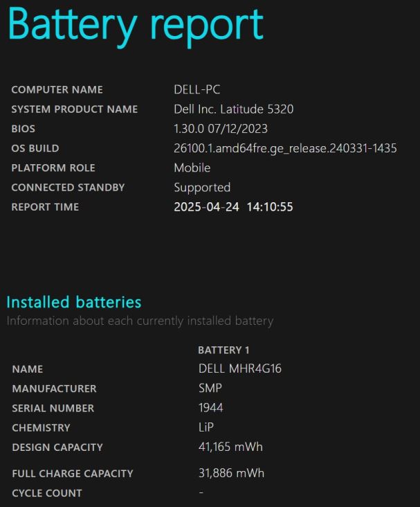This screenshot has height=507, width=420.
Task: Click the SMP manufacturer value
Action: coord(210,388)
